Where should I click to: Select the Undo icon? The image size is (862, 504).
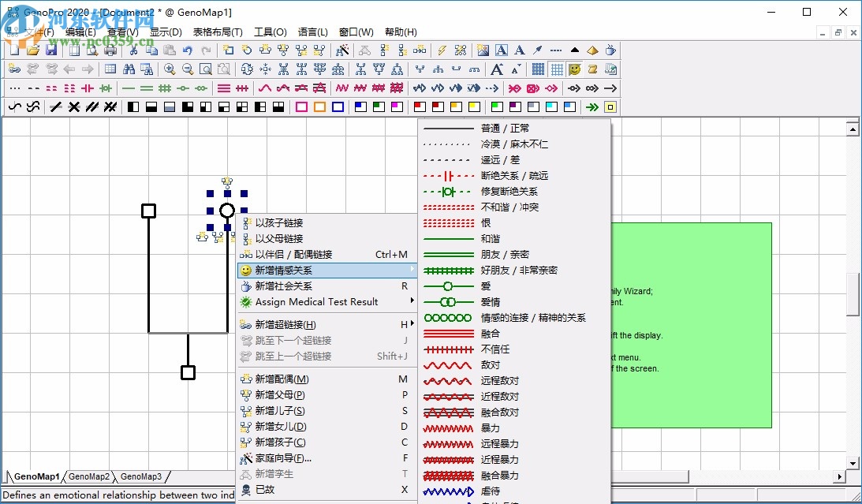[x=187, y=50]
